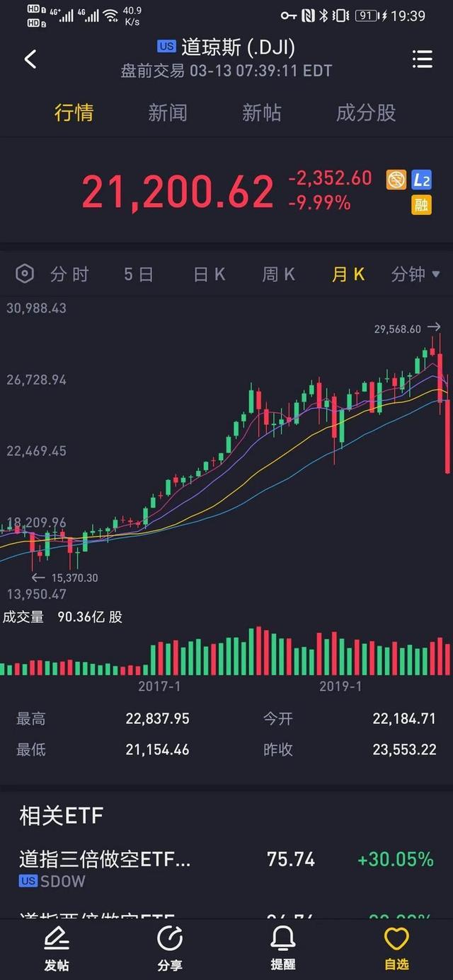Tap the back arrow to return
The width and height of the screenshot is (453, 980).
pyautogui.click(x=30, y=59)
